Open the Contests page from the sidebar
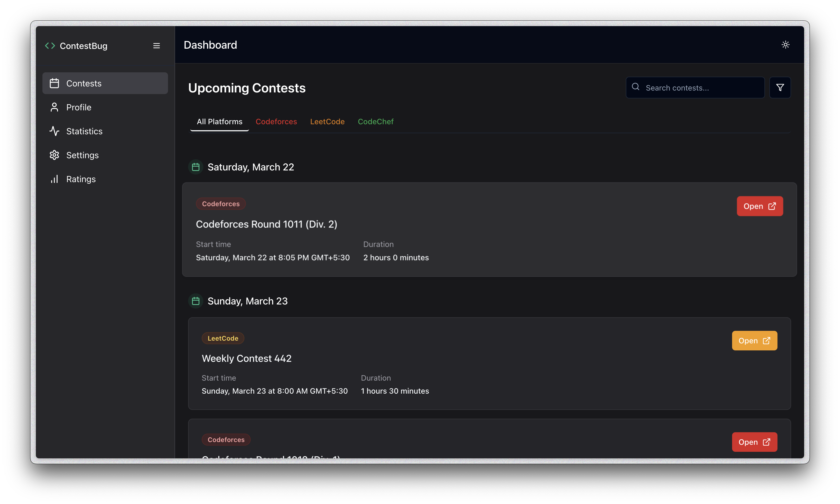Viewport: 840px width, 504px height. [x=105, y=83]
